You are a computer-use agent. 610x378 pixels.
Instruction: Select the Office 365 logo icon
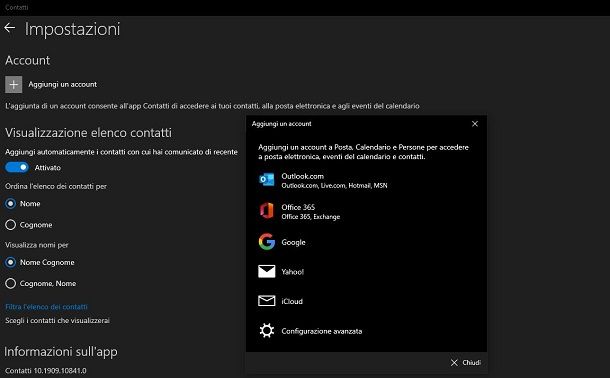[266, 211]
